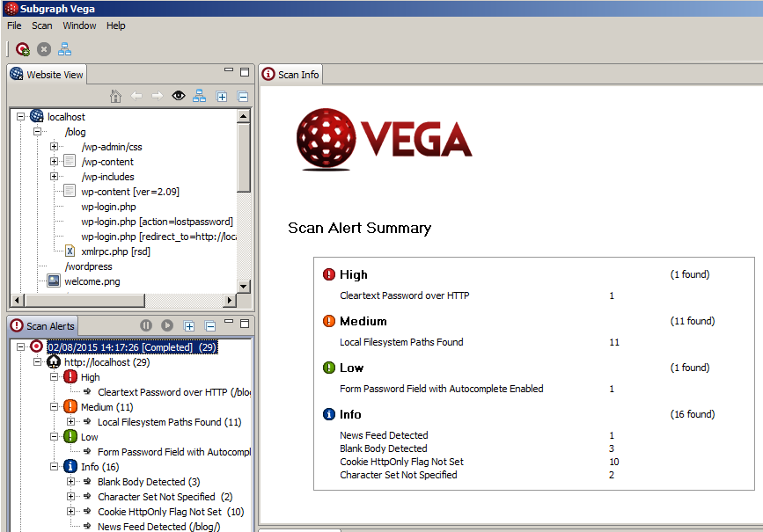763x532 pixels.
Task: Collapse the localhost node in Website View
Action: click(x=20, y=116)
